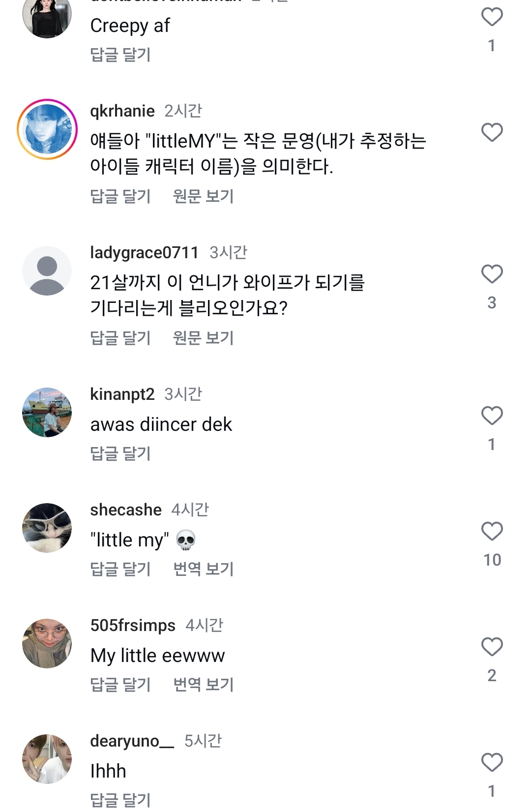The height and width of the screenshot is (812, 531).
Task: Open username link dearyuno__
Action: coord(132,741)
